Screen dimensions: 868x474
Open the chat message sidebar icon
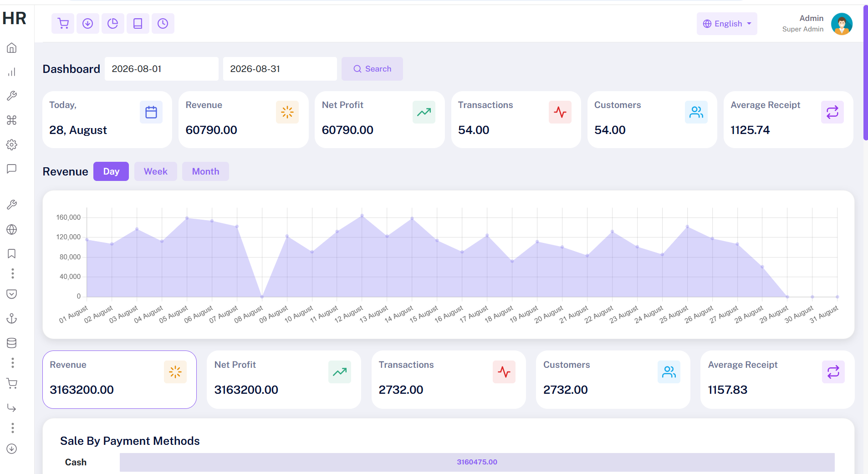click(x=12, y=169)
